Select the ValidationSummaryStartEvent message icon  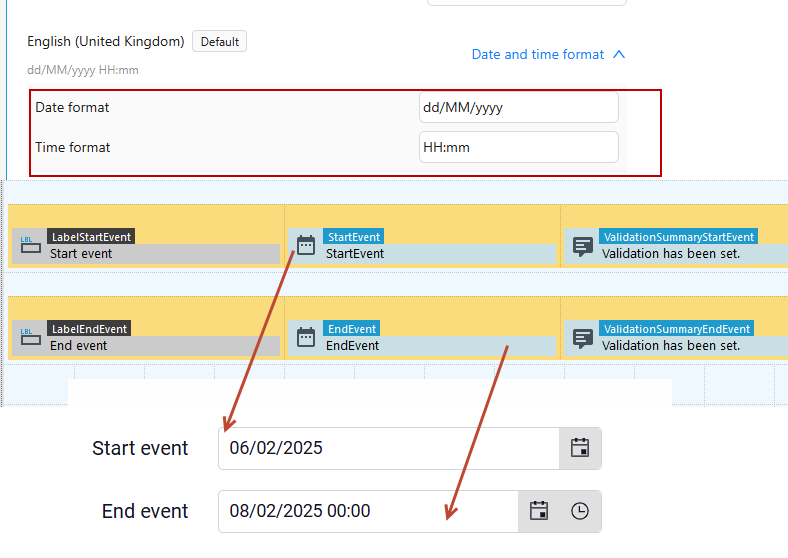coord(582,246)
